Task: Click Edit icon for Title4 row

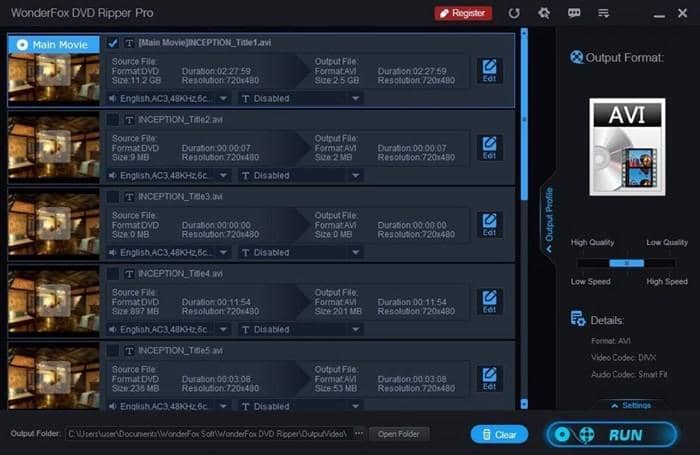Action: pos(489,301)
